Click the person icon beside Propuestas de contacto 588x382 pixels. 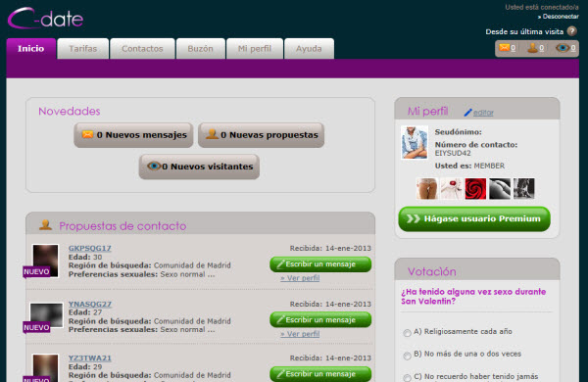46,225
